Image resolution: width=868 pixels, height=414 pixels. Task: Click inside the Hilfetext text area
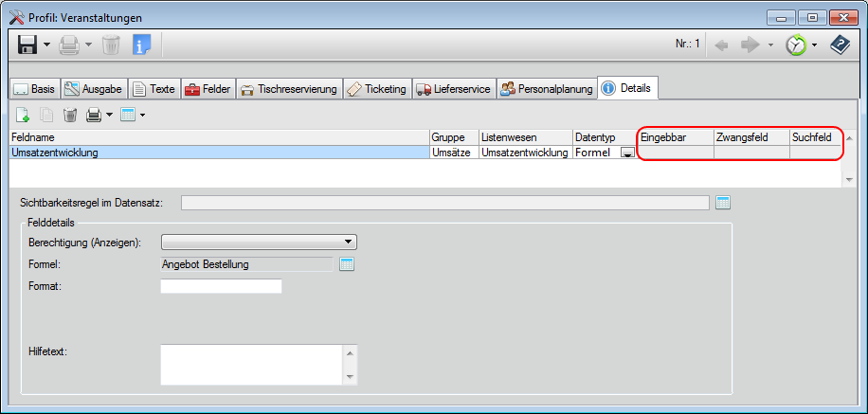[251, 364]
